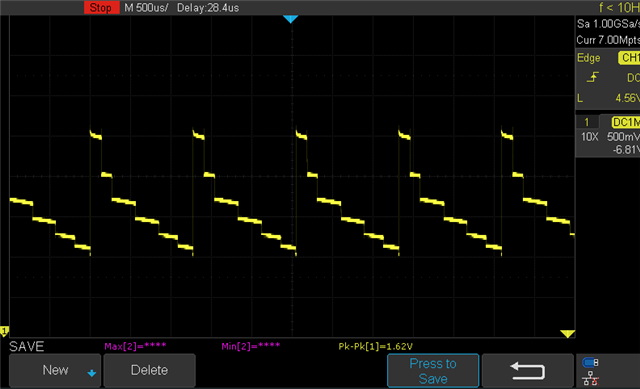Toggle the DC1M coupling badge

click(x=626, y=122)
